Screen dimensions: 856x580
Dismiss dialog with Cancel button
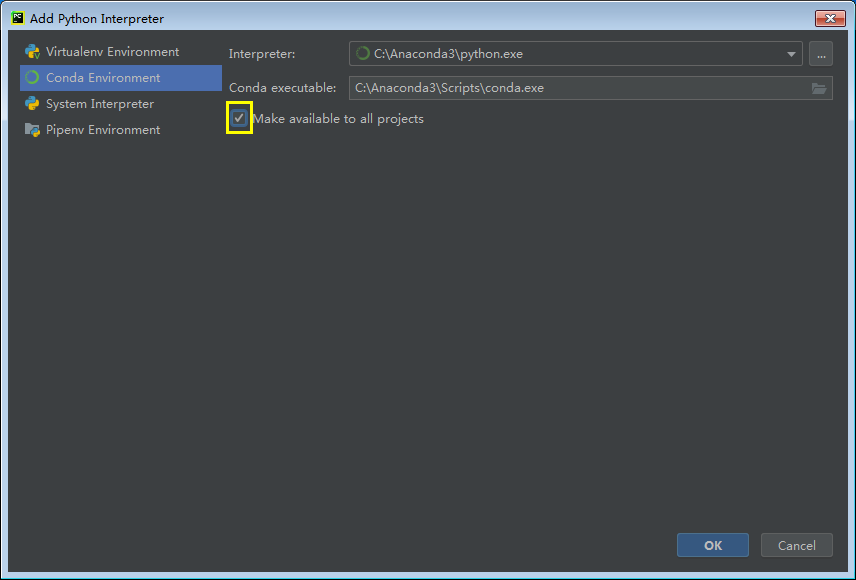pyautogui.click(x=796, y=545)
